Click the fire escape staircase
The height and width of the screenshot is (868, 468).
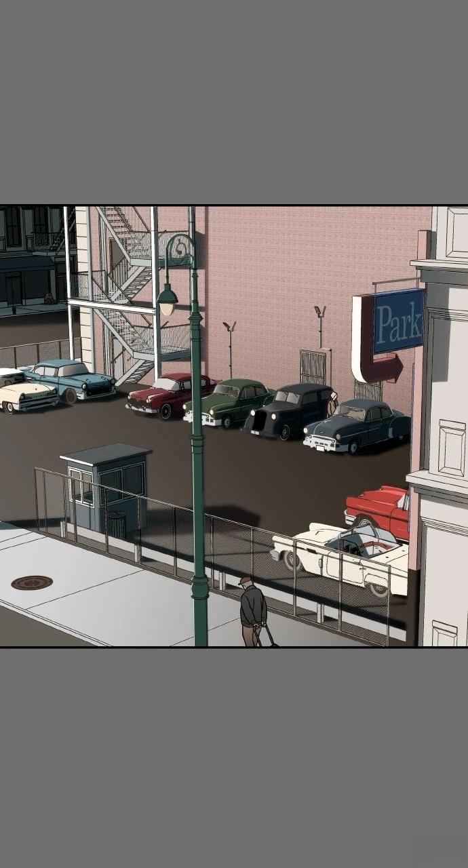pos(129,292)
